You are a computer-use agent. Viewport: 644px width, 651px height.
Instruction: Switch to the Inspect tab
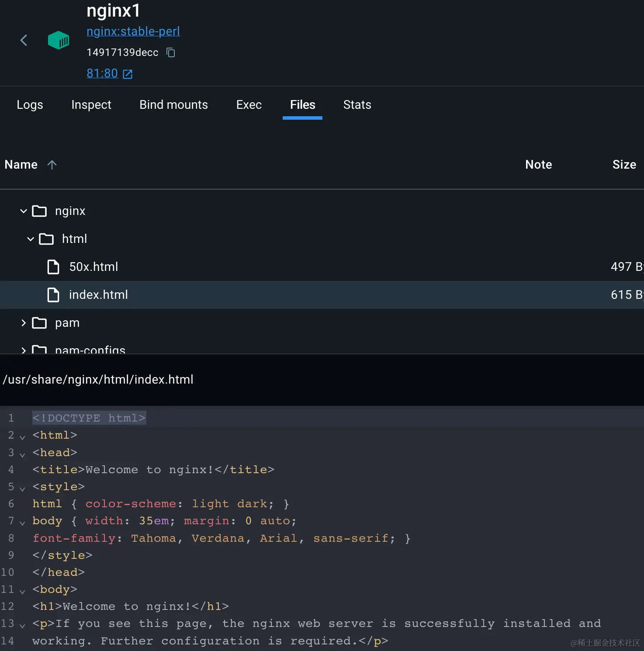point(91,105)
